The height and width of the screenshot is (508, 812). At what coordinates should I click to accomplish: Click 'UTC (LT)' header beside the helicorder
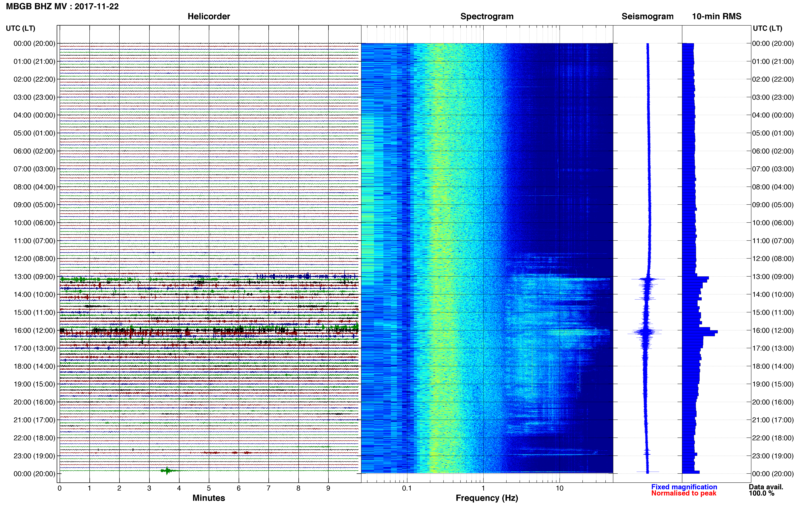pyautogui.click(x=21, y=28)
